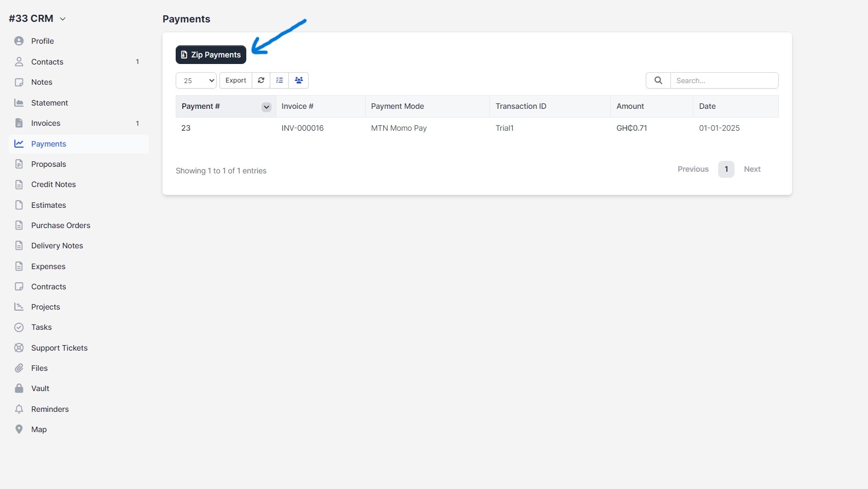
Task: Click the group users toolbar icon
Action: [299, 80]
